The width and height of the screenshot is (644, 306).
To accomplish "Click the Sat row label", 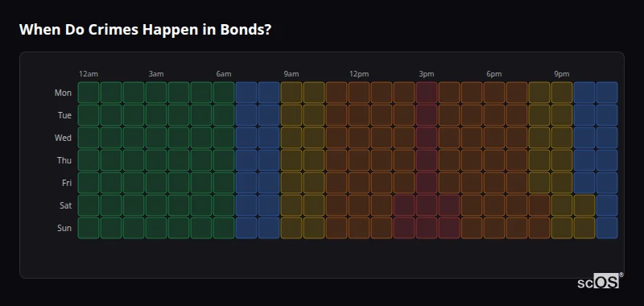I will point(66,205).
